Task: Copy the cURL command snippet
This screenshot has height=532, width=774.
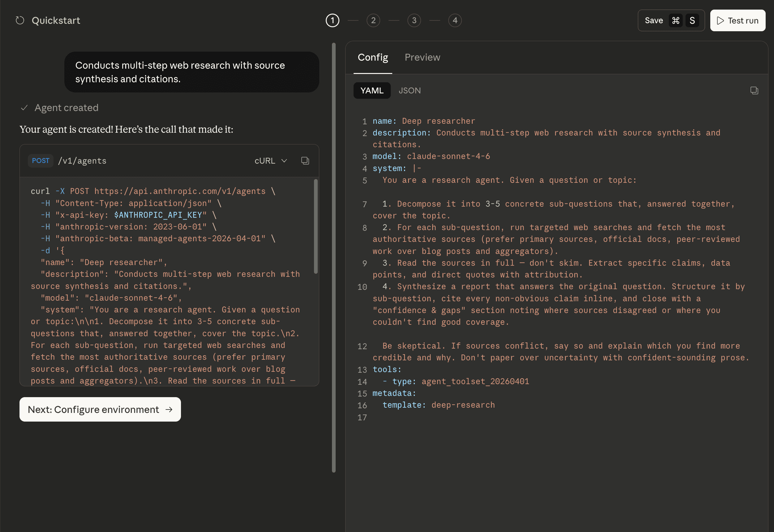Action: coord(305,161)
